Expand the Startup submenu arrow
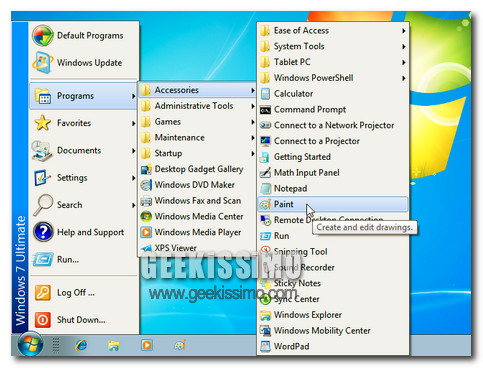The height and width of the screenshot is (368, 483). pyautogui.click(x=253, y=154)
